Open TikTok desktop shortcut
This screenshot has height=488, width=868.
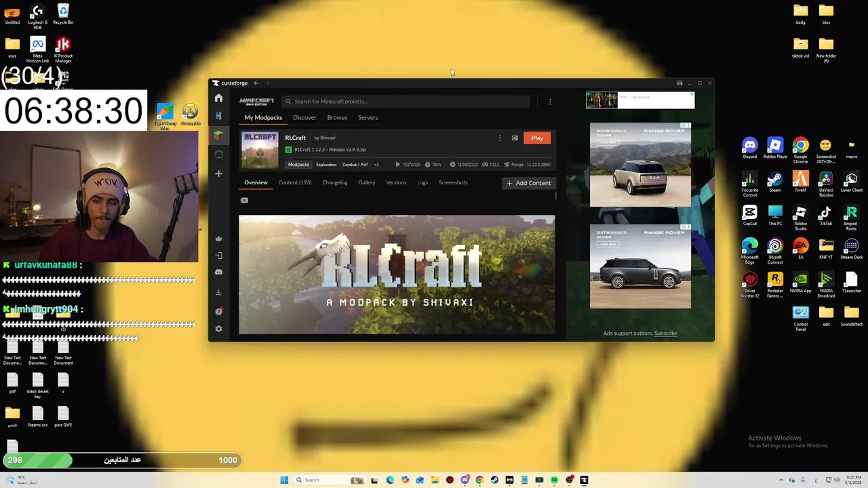tap(826, 216)
